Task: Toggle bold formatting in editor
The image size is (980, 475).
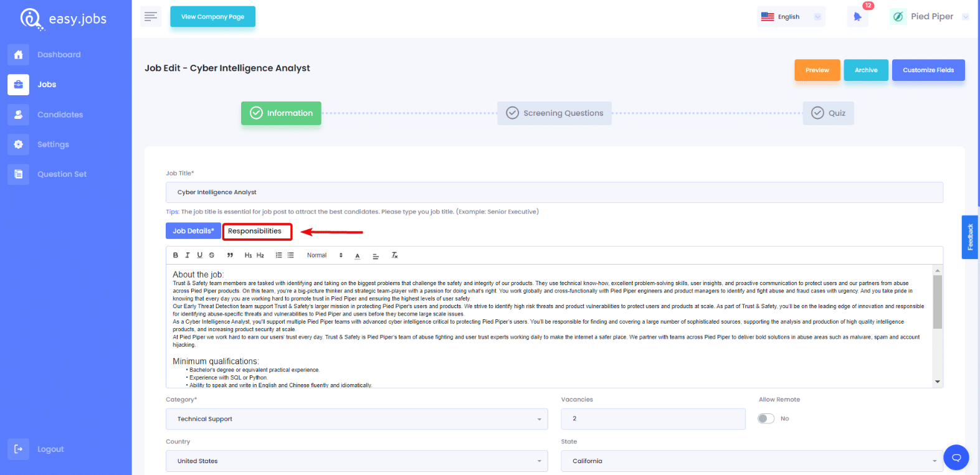Action: tap(176, 255)
